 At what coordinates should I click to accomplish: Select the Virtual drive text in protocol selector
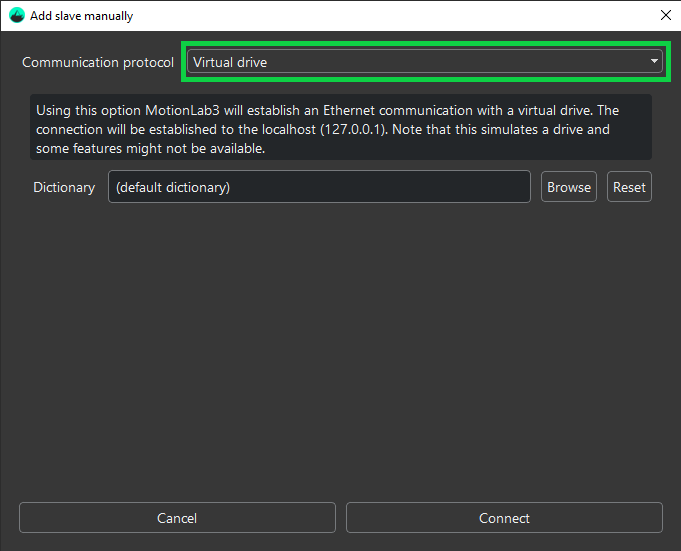(230, 62)
